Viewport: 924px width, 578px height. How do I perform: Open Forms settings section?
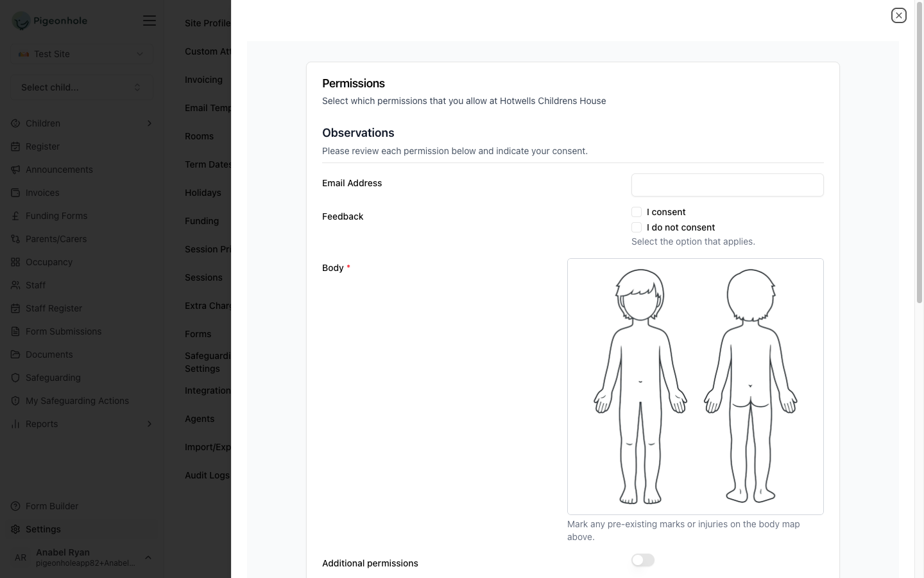198,334
